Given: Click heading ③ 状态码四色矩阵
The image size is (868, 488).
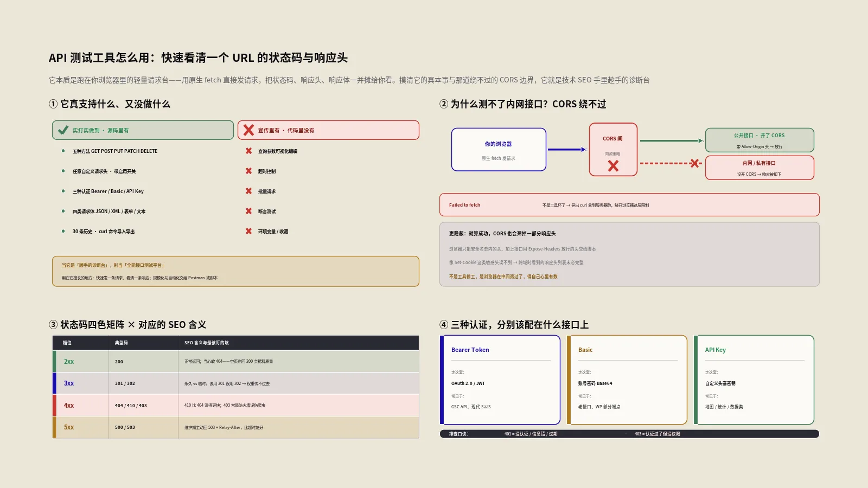Looking at the screenshot, I should 127,325.
